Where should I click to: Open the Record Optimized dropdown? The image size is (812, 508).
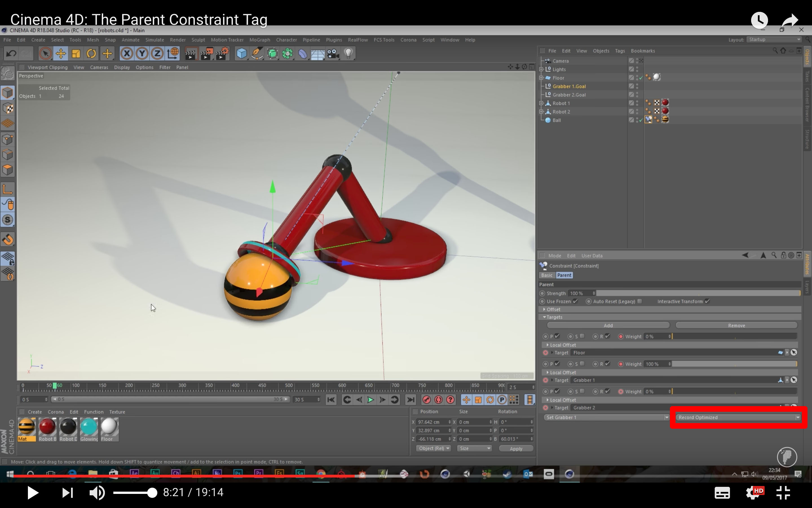(738, 417)
